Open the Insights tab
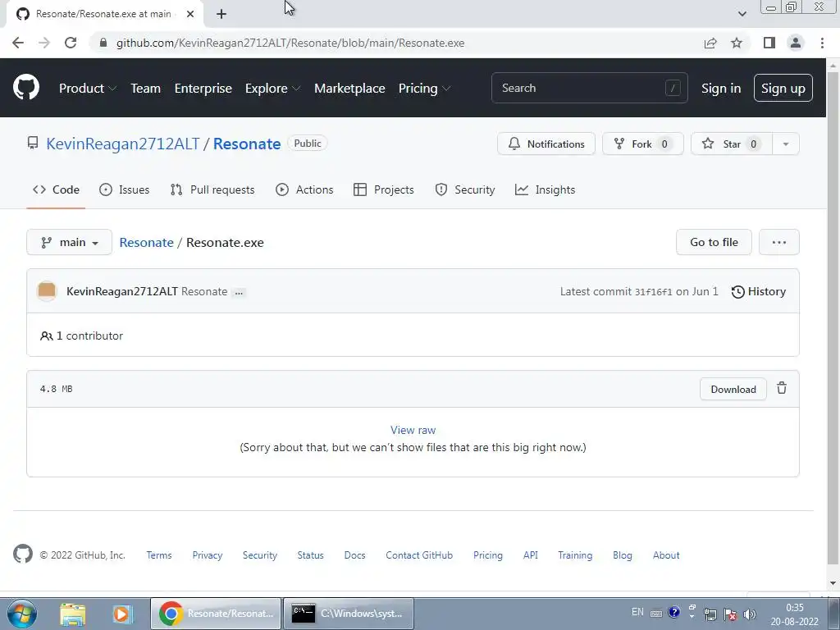840x630 pixels. (x=545, y=189)
